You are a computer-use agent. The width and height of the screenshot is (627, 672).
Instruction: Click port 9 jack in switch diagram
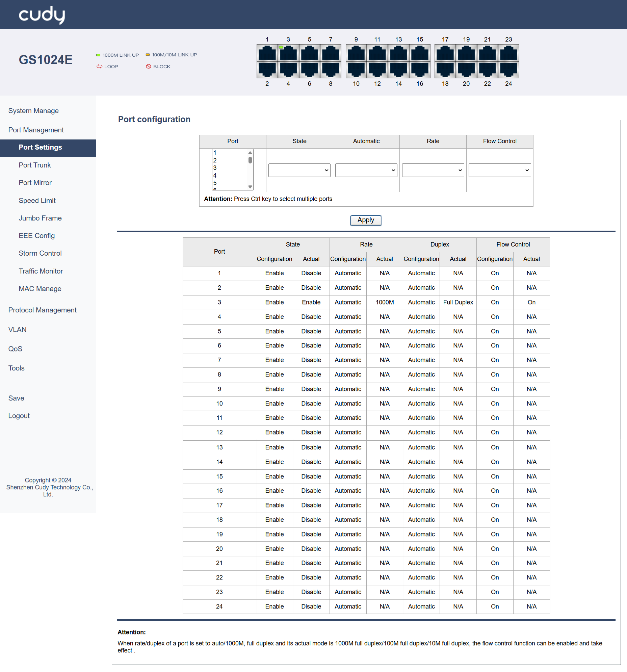pos(356,53)
